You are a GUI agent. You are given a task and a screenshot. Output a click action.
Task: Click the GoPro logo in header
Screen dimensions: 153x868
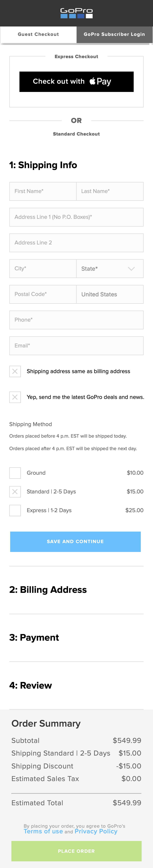(76, 13)
